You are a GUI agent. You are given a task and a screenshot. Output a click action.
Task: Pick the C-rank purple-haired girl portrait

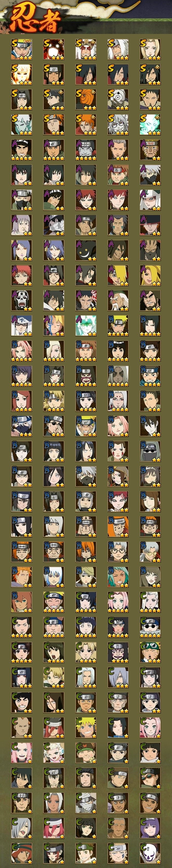[150, 828]
